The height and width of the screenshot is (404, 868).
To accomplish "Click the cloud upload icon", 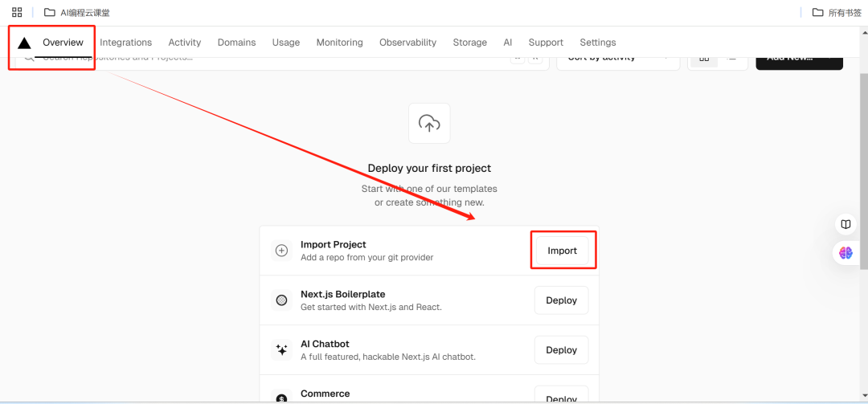I will 429,124.
